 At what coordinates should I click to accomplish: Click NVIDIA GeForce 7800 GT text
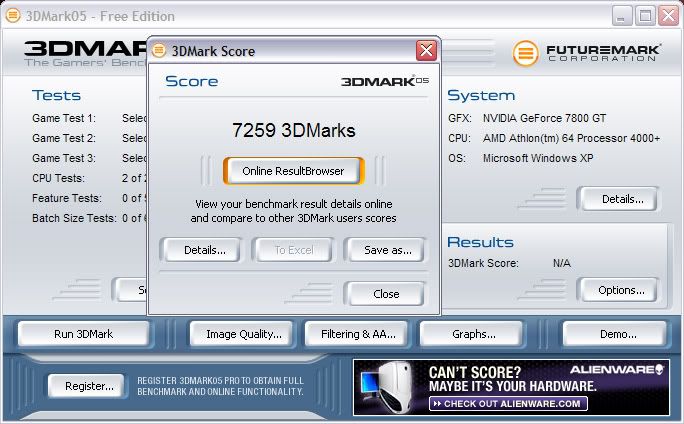[544, 118]
